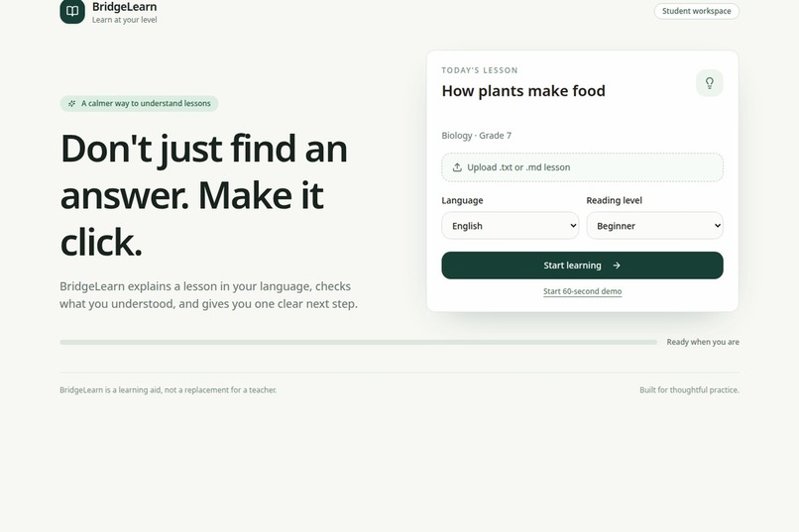Image resolution: width=799 pixels, height=532 pixels.
Task: Click the headline Don't just find an answer
Action: click(204, 195)
